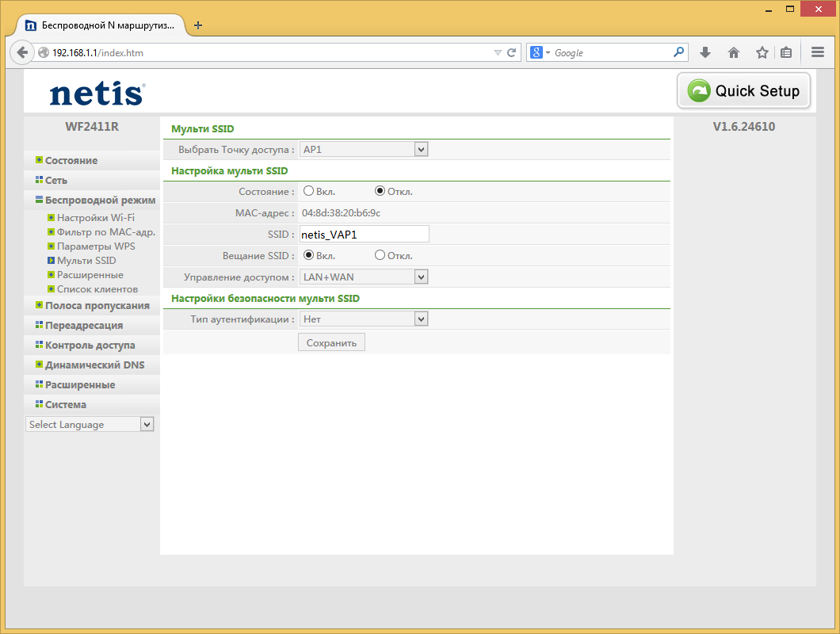Open wireless Расширенные submenu item
840x634 pixels.
tap(90, 274)
